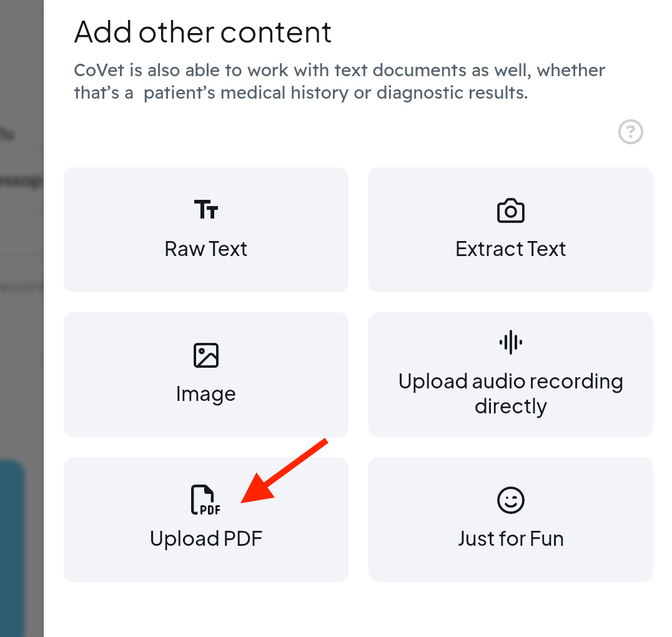This screenshot has width=672, height=637.
Task: Open Upload PDF
Action: pos(206,520)
